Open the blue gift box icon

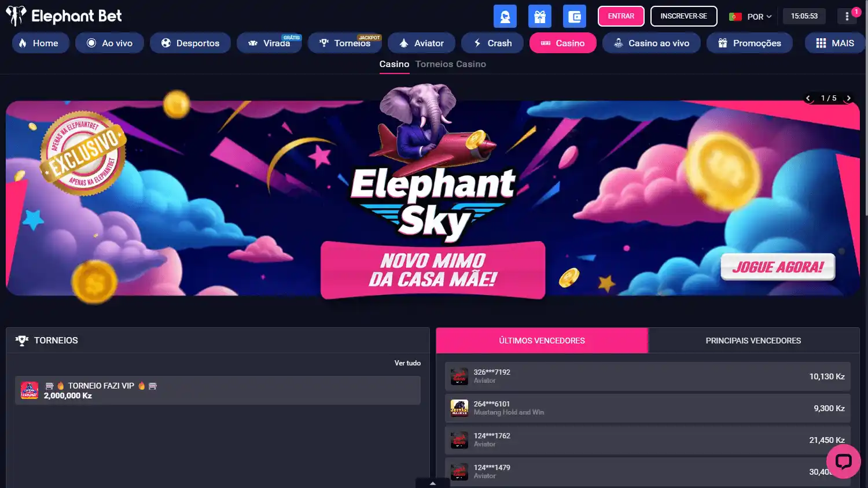[540, 16]
